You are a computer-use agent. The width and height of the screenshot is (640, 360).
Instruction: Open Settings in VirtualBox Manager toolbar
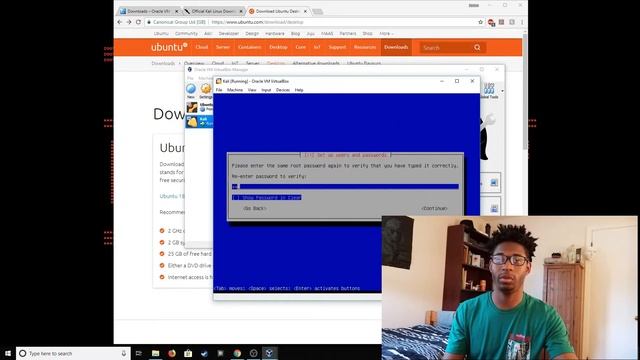point(206,91)
